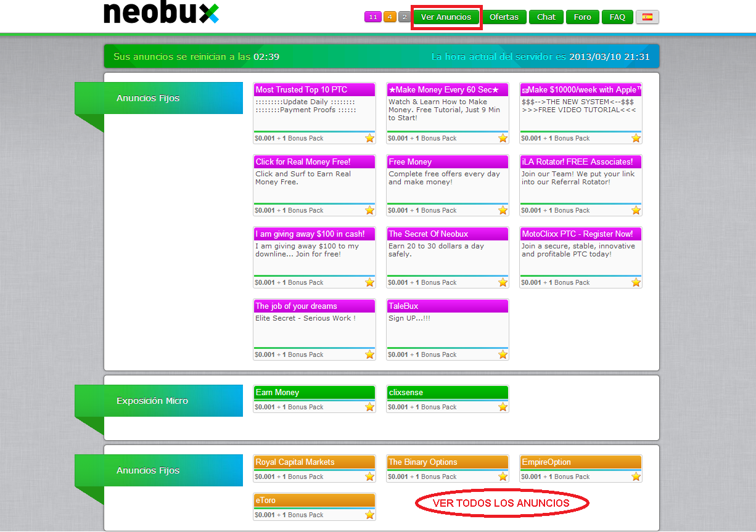This screenshot has width=756, height=532.
Task: Click star on Free Money ad
Action: (x=503, y=210)
